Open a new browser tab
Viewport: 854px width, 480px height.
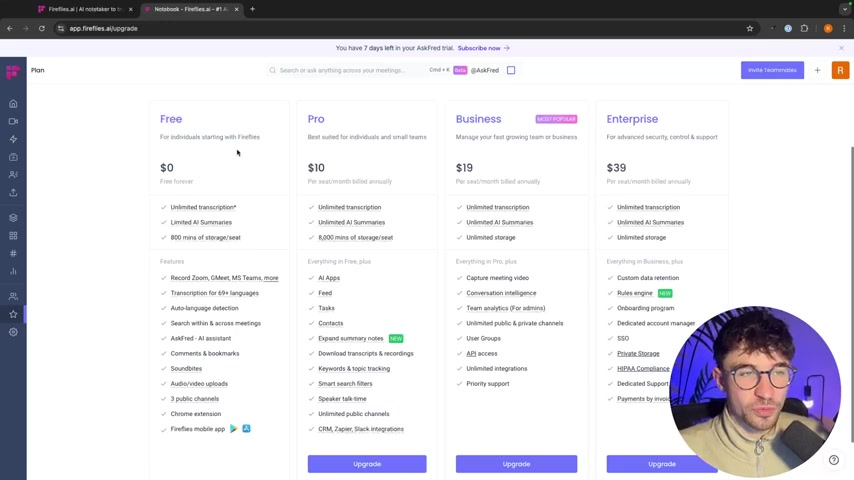(x=252, y=9)
